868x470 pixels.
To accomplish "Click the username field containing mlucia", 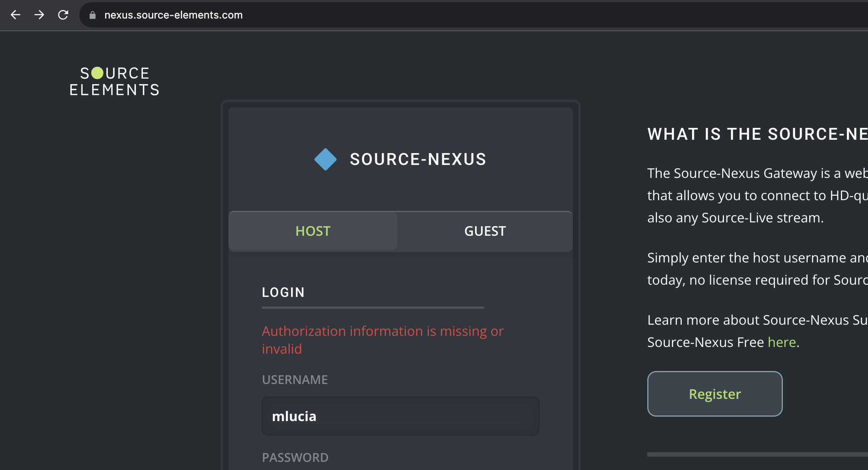I will tap(400, 416).
